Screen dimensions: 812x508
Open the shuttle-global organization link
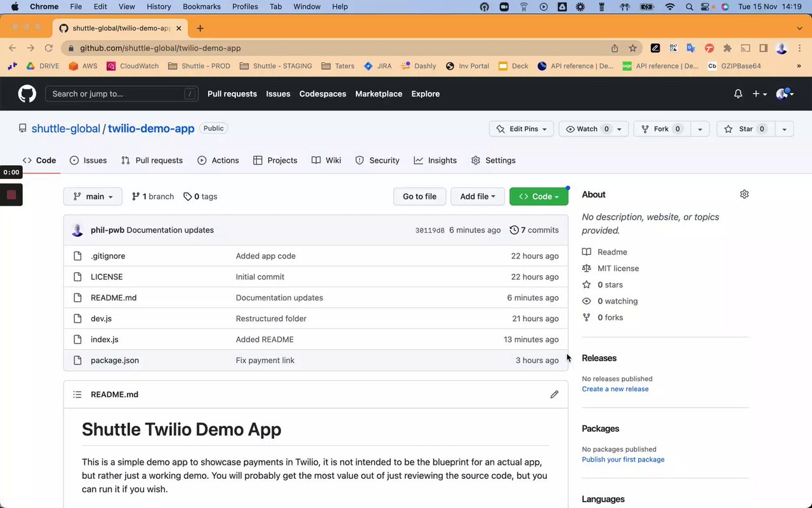pos(66,129)
